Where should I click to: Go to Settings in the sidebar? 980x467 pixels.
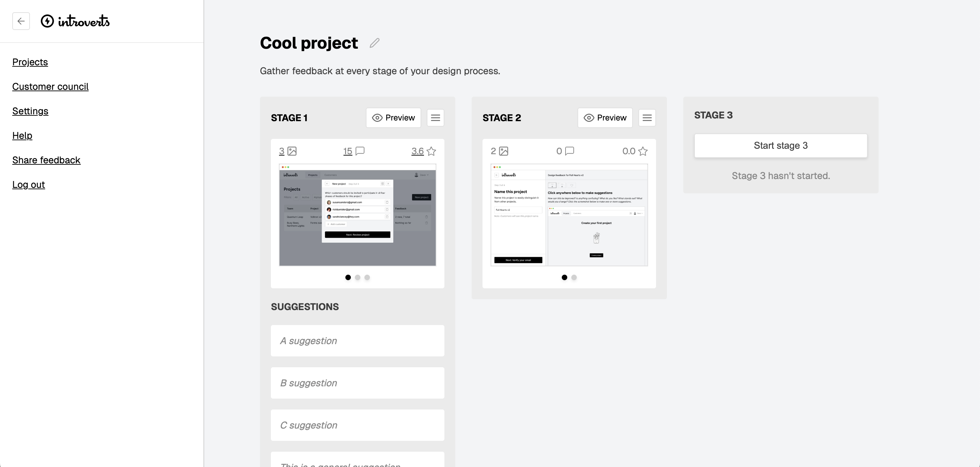point(30,111)
